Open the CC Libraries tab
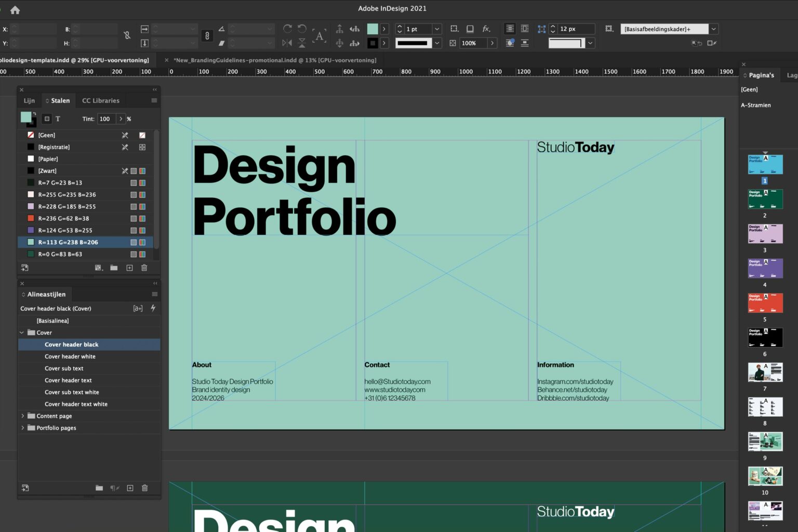The height and width of the screenshot is (532, 798). tap(101, 100)
